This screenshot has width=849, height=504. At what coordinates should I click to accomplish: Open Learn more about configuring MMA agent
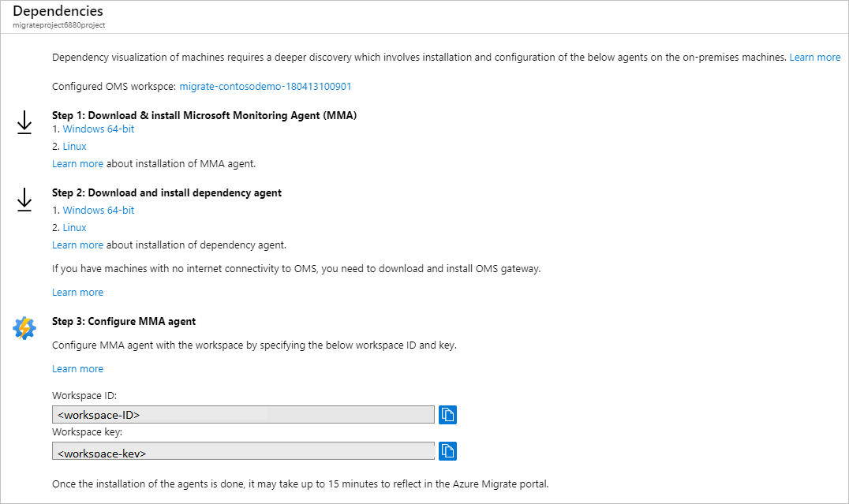[77, 369]
